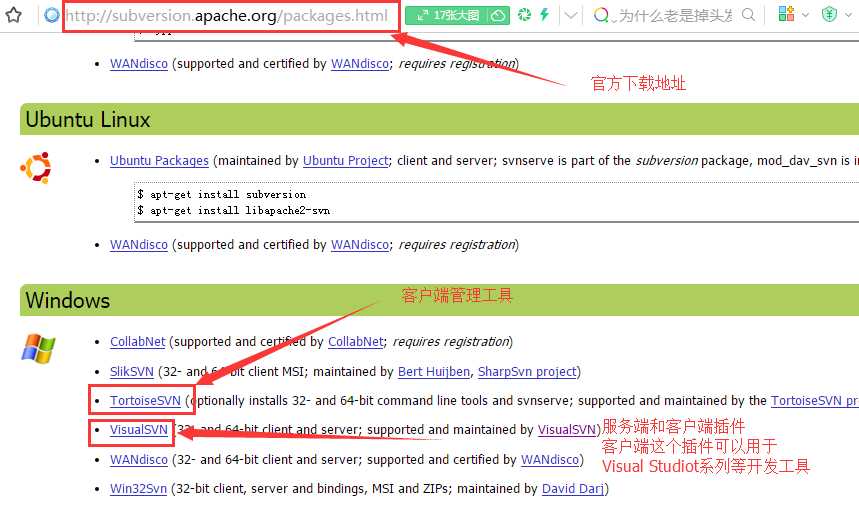Open the WANdisco certifier link in Ubuntu section
Viewport: 859px width, 518px height.
pyautogui.click(x=360, y=245)
